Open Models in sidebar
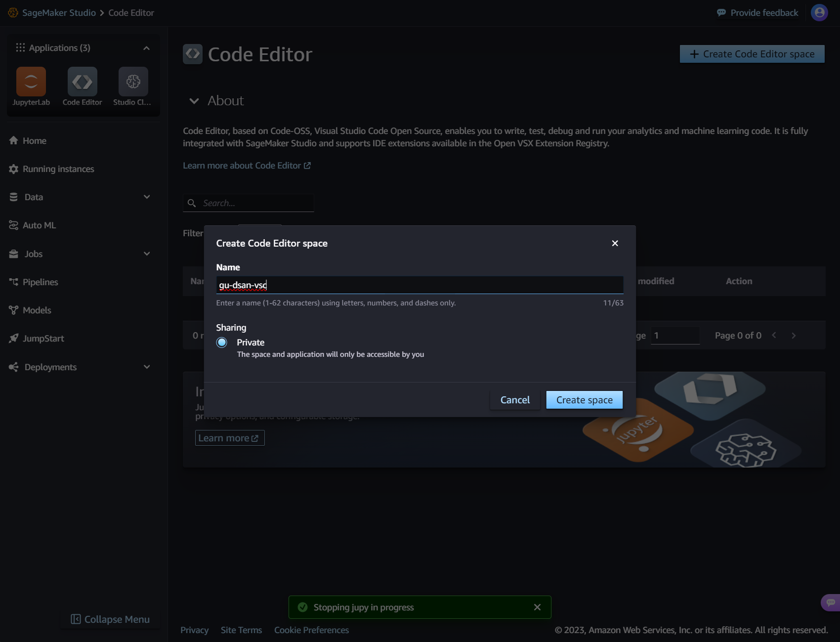Image resolution: width=840 pixels, height=642 pixels. (x=37, y=310)
